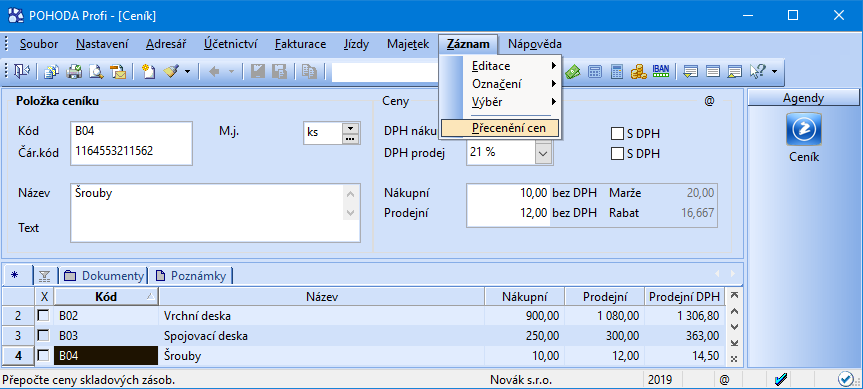Click the second greyed save icon
Screen dimensions: 863x389
coord(279,72)
